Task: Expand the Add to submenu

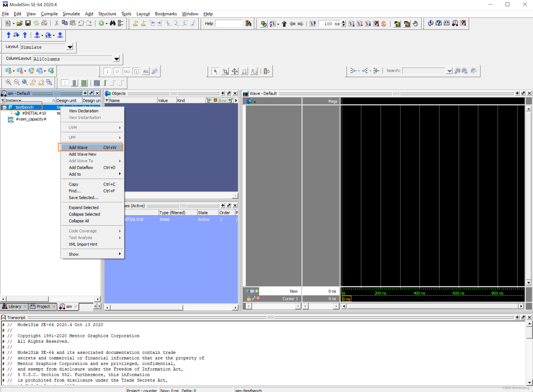Action: click(92, 174)
